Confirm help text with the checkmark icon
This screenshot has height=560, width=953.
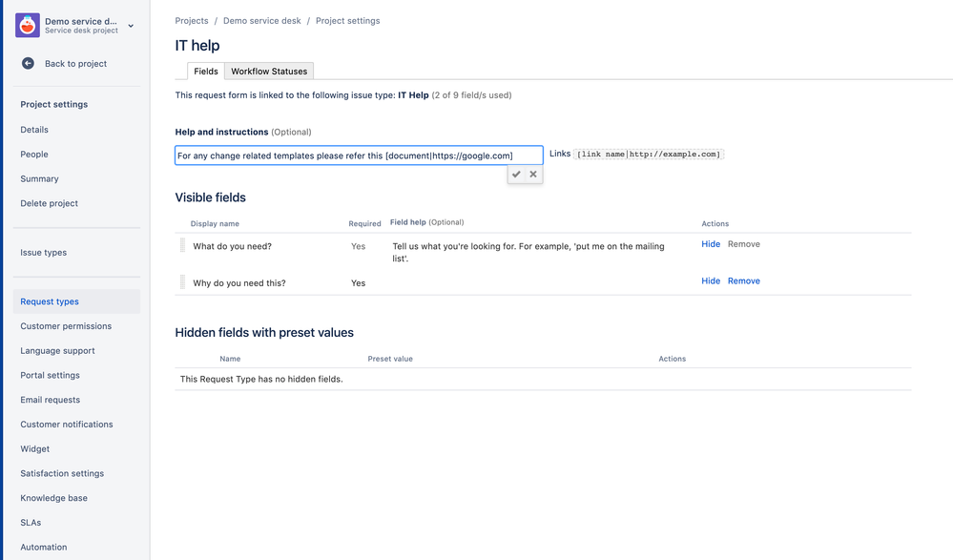(x=516, y=175)
